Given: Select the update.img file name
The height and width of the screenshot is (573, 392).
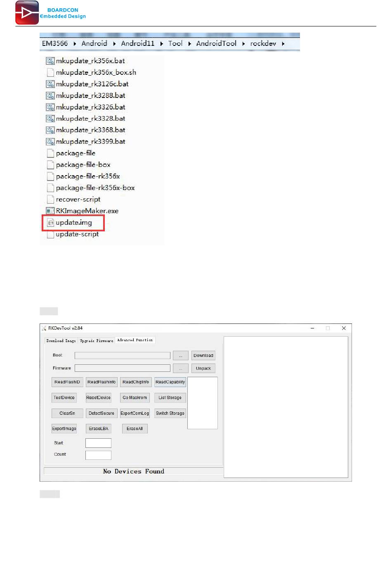Looking at the screenshot, I should [74, 223].
